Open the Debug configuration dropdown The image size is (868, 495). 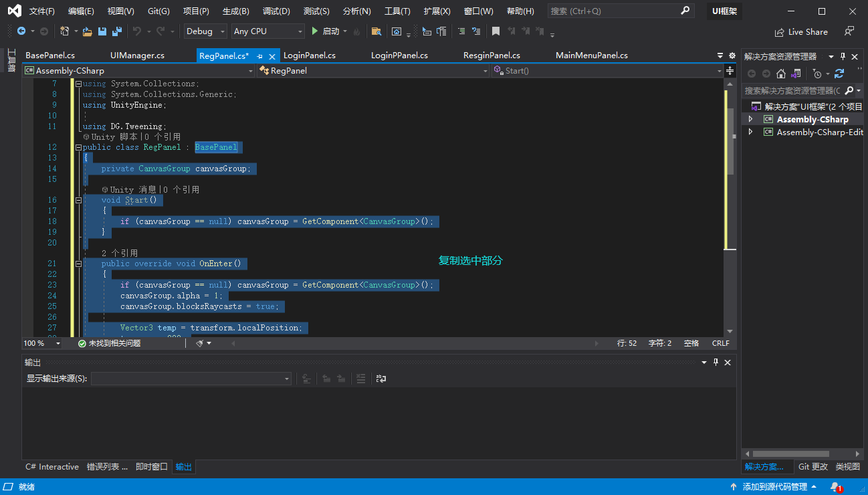click(205, 31)
